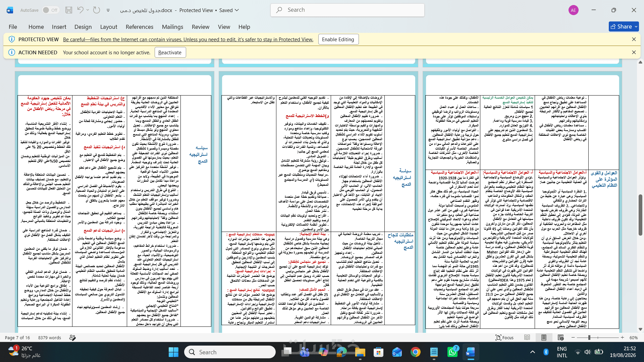The height and width of the screenshot is (362, 644).
Task: Switch to the Insert tab
Action: tap(59, 27)
